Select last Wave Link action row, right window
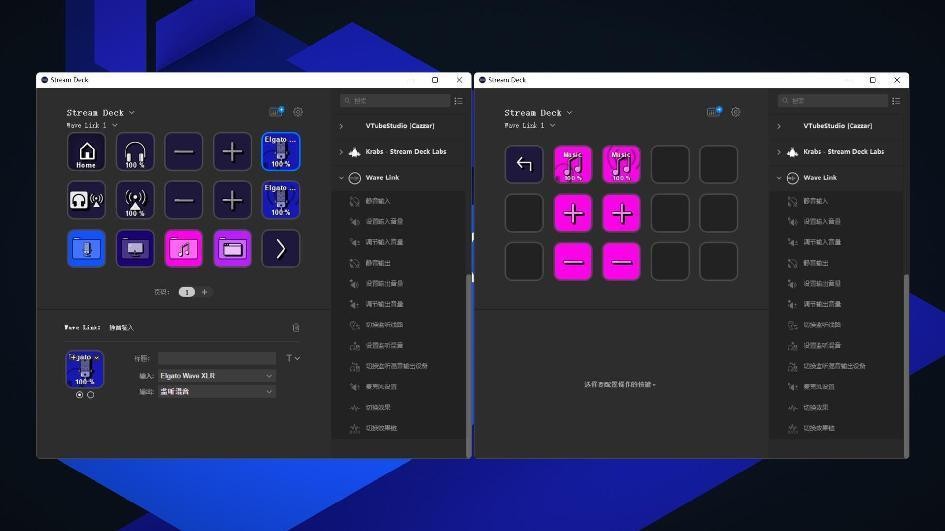Viewport: 945px width, 531px height. point(837,428)
